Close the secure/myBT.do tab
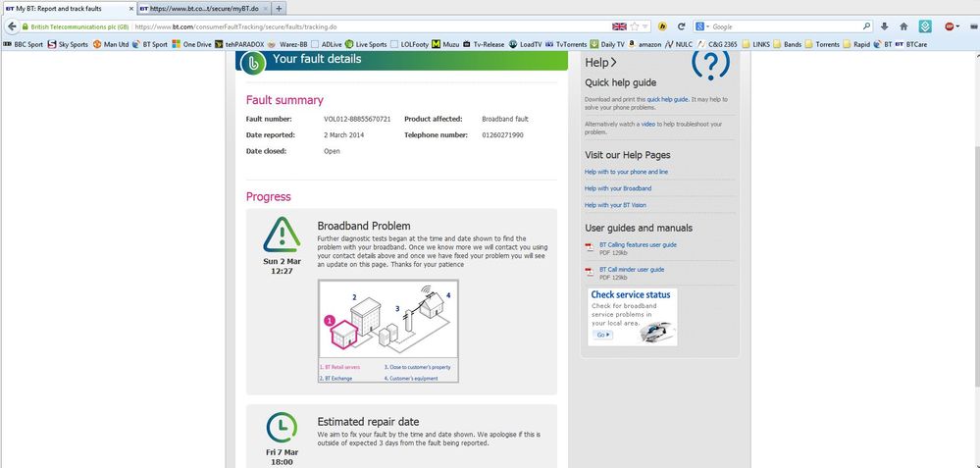The image size is (980, 468). coord(265,9)
